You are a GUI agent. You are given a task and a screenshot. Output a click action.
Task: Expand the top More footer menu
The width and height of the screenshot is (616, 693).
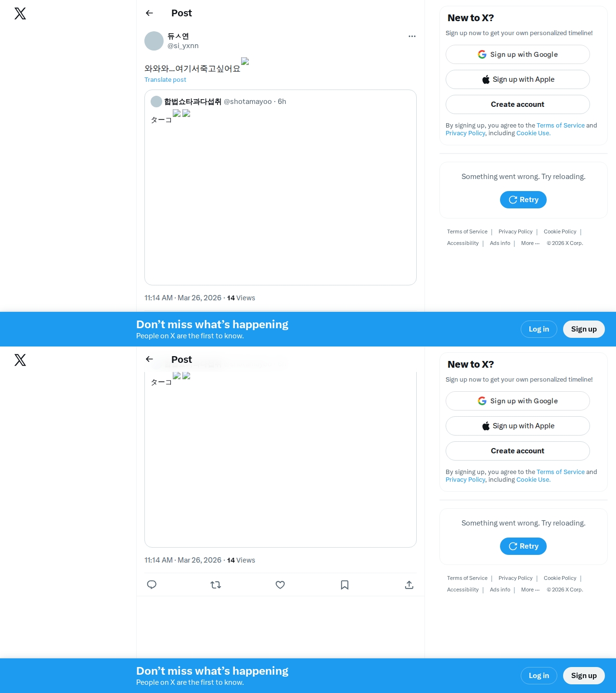click(x=530, y=243)
